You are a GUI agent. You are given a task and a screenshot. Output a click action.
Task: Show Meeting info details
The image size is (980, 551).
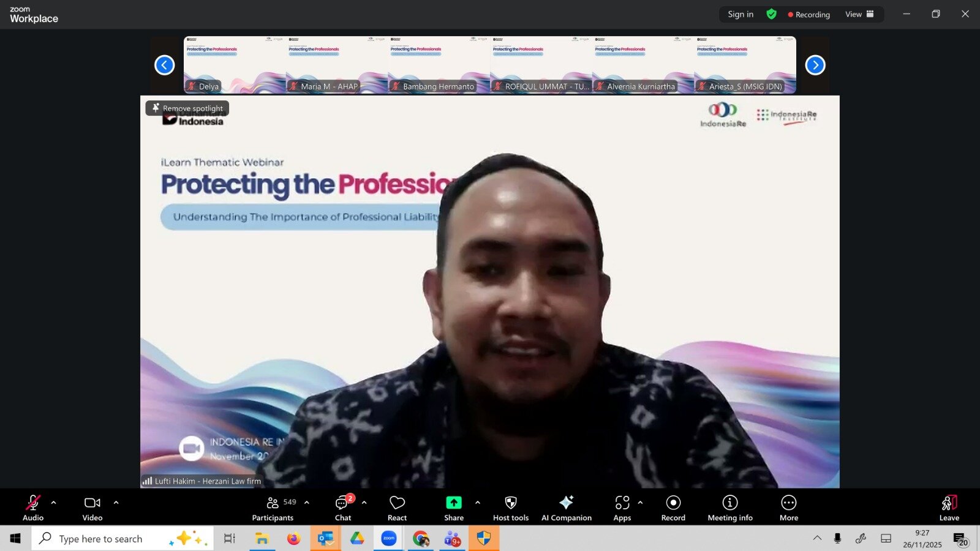point(730,508)
